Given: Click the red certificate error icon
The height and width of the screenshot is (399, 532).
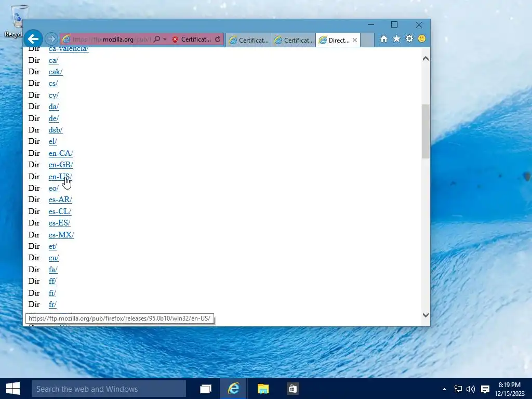Looking at the screenshot, I should pyautogui.click(x=175, y=39).
